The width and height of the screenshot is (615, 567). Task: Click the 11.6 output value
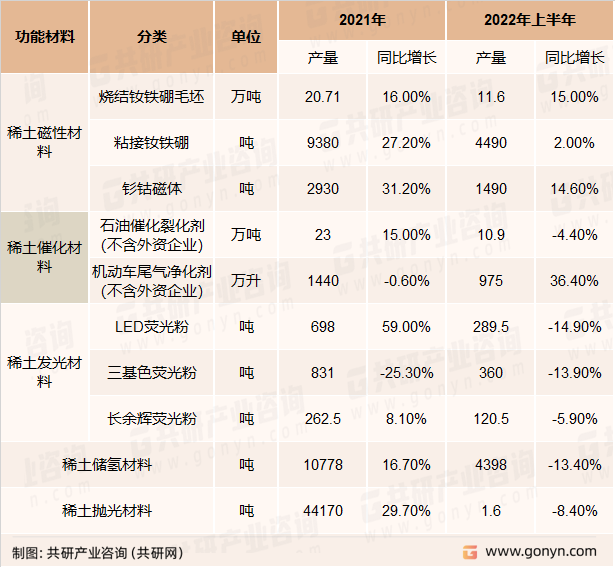(491, 97)
